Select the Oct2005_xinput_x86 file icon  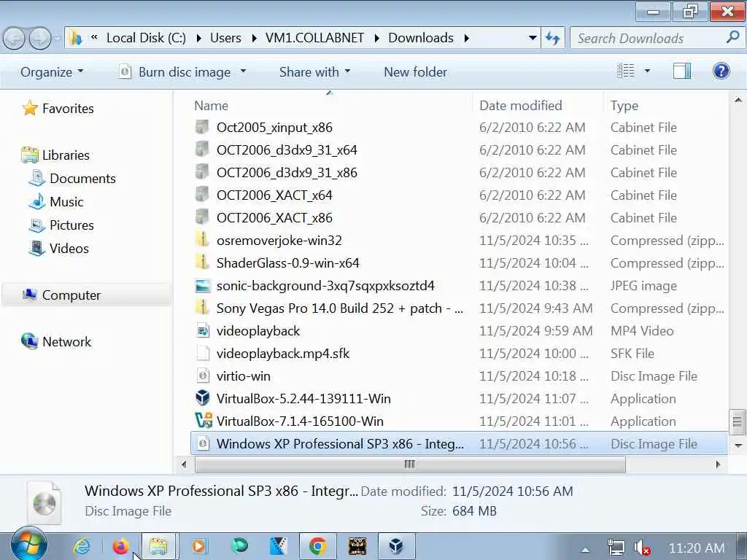pos(202,127)
